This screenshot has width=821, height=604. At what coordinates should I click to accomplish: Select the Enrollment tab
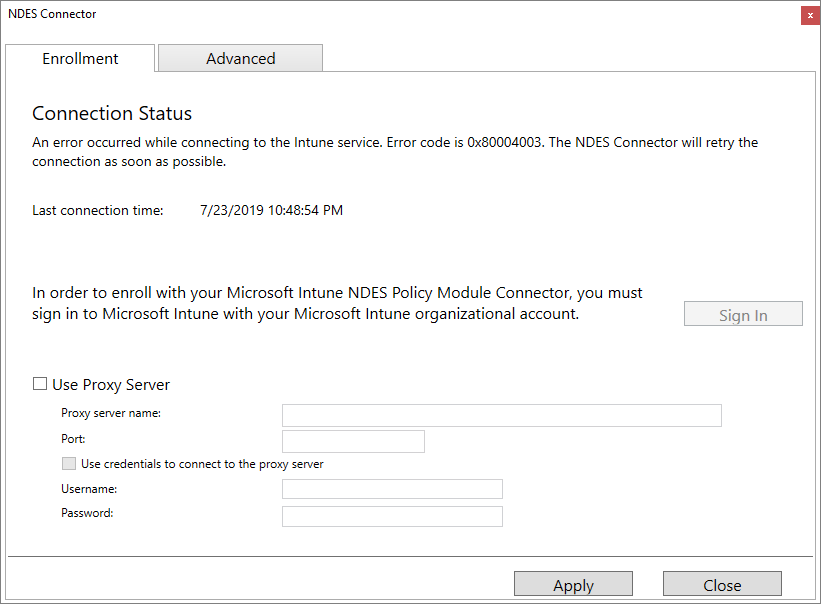pos(80,58)
